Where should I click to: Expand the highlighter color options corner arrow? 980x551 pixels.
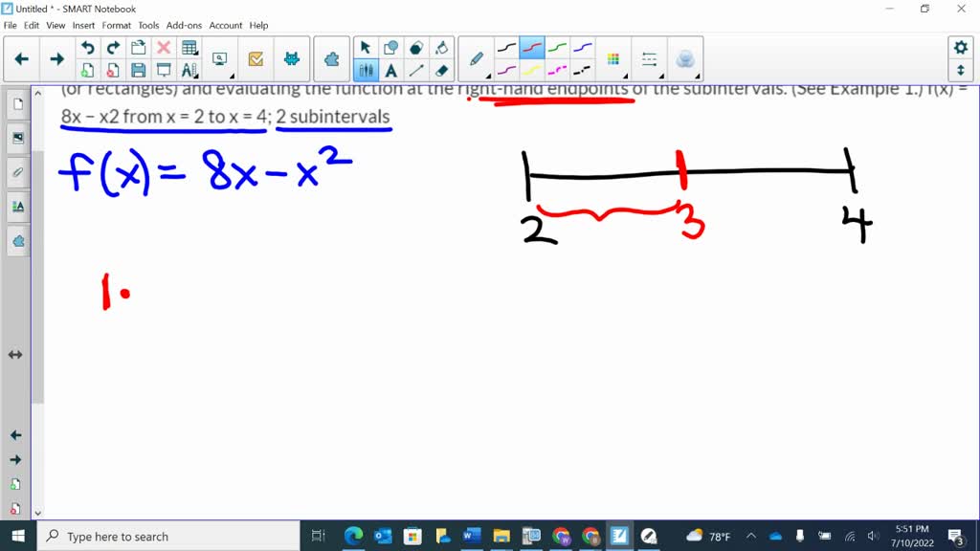[x=626, y=75]
